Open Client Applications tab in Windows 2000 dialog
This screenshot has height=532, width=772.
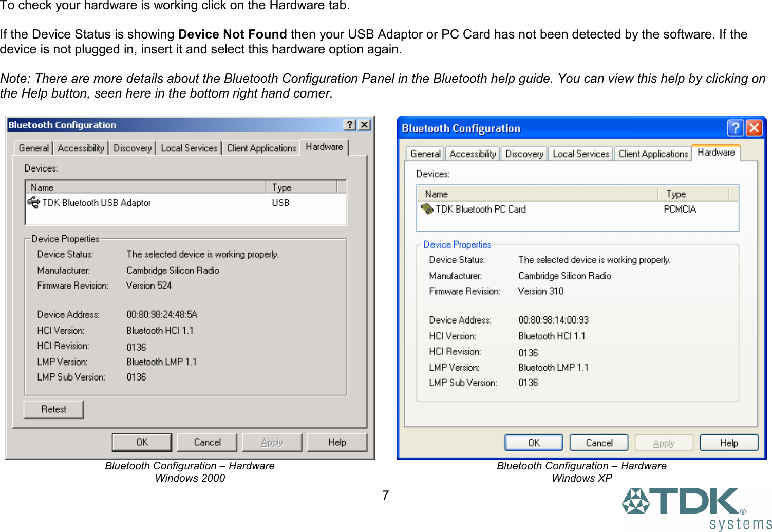(x=261, y=148)
